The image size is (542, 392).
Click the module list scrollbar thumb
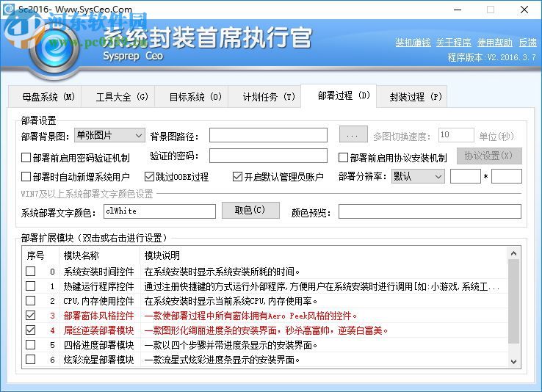[513, 301]
